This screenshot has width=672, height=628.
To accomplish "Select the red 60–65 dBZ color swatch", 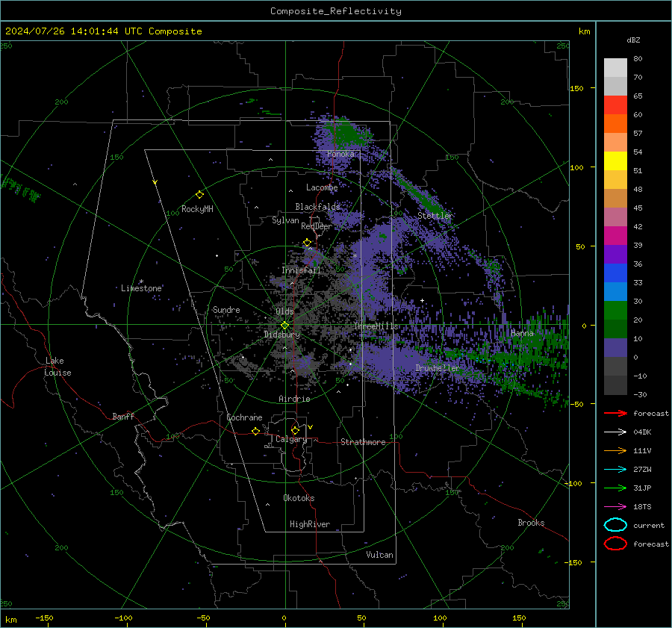I will click(x=615, y=105).
